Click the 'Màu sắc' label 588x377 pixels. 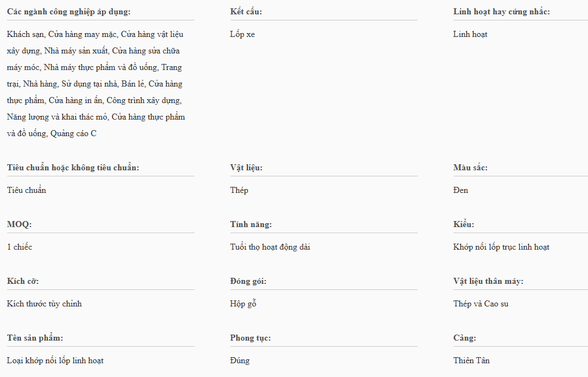[470, 168]
